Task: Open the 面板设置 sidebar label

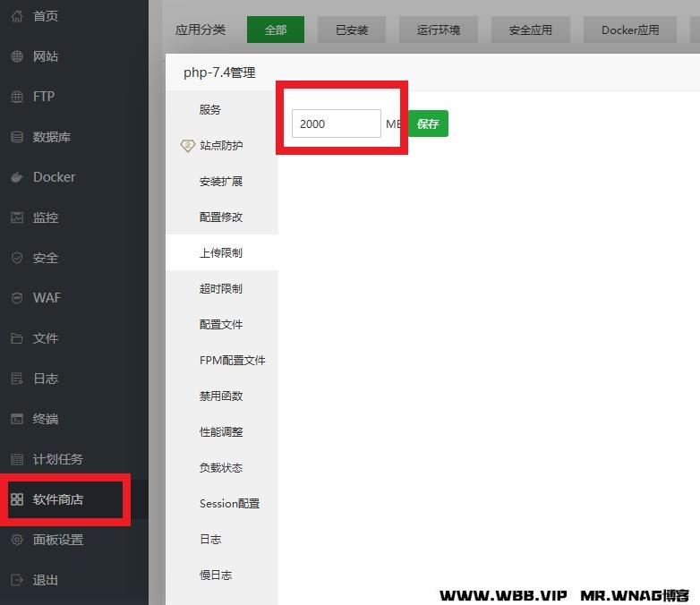Action: tap(58, 540)
